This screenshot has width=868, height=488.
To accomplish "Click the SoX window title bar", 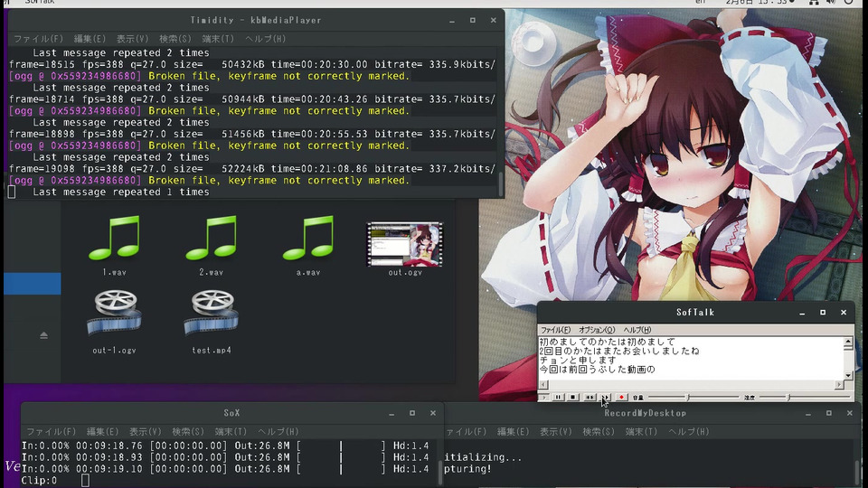I will pyautogui.click(x=232, y=413).
